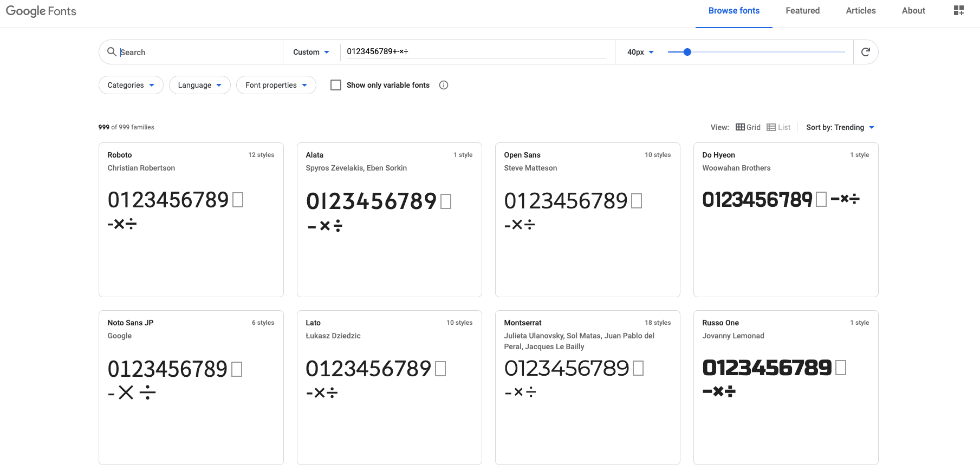Click the 10 styles label on Lato

[x=459, y=323]
